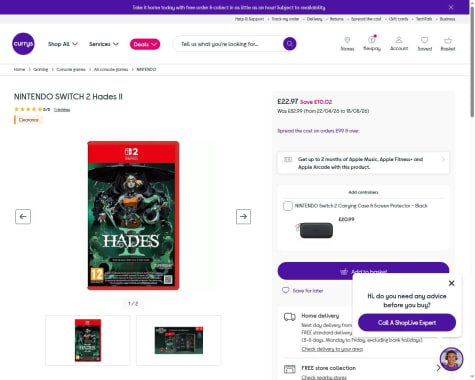Open the Account icon
This screenshot has height=380, width=475.
(399, 44)
